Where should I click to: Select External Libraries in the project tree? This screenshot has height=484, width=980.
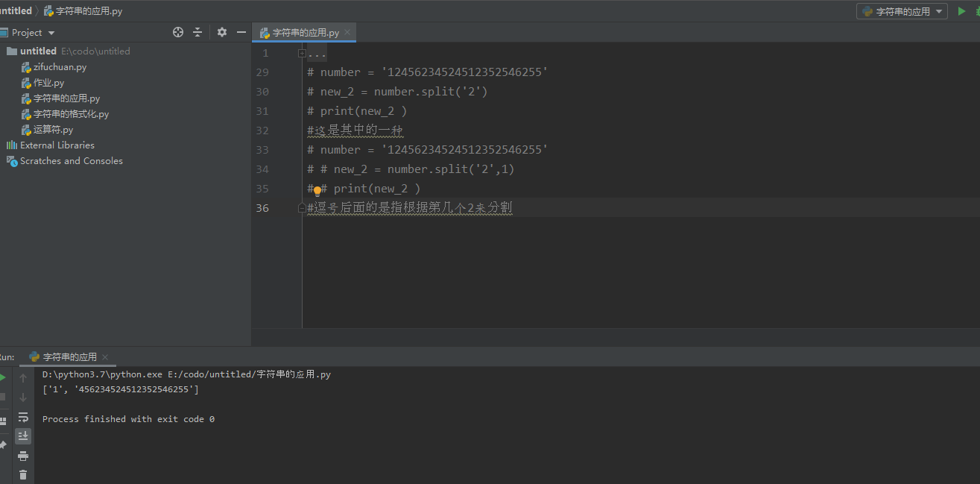pyautogui.click(x=57, y=145)
